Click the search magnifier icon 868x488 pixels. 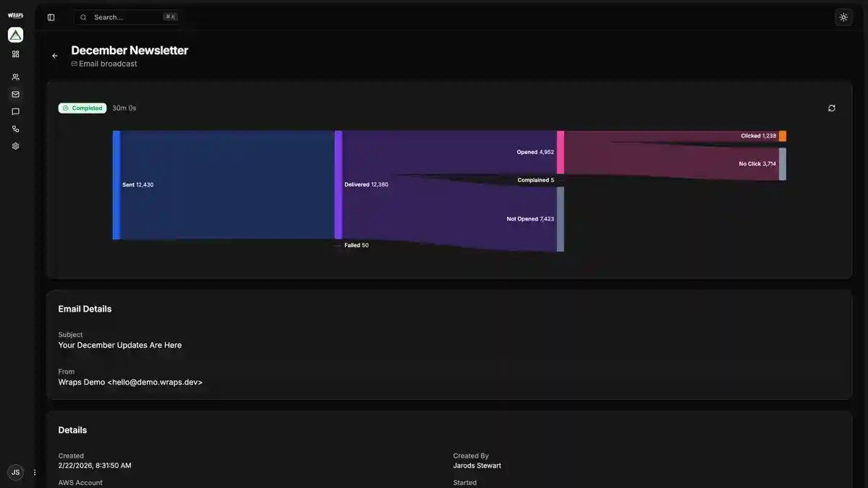82,17
